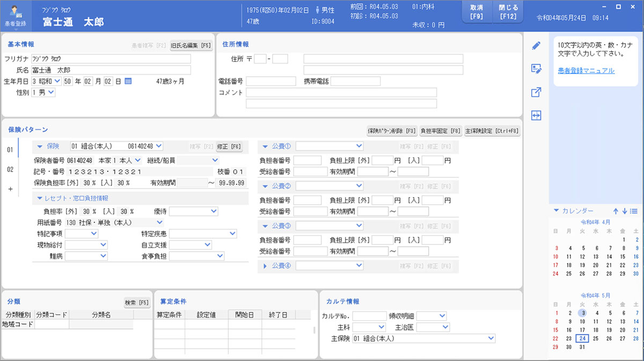Collapse the 保険 section
644x361 pixels.
(40, 146)
